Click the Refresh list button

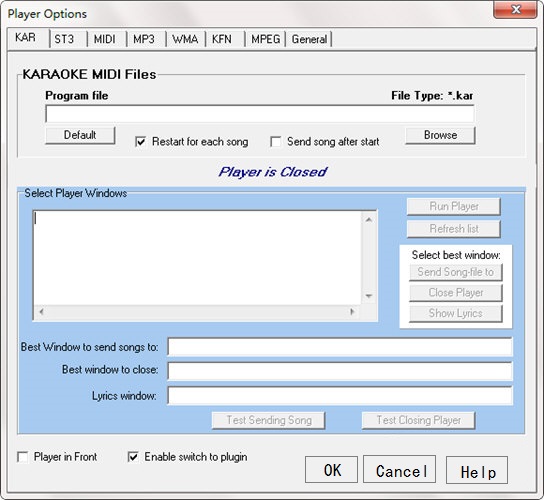[453, 229]
